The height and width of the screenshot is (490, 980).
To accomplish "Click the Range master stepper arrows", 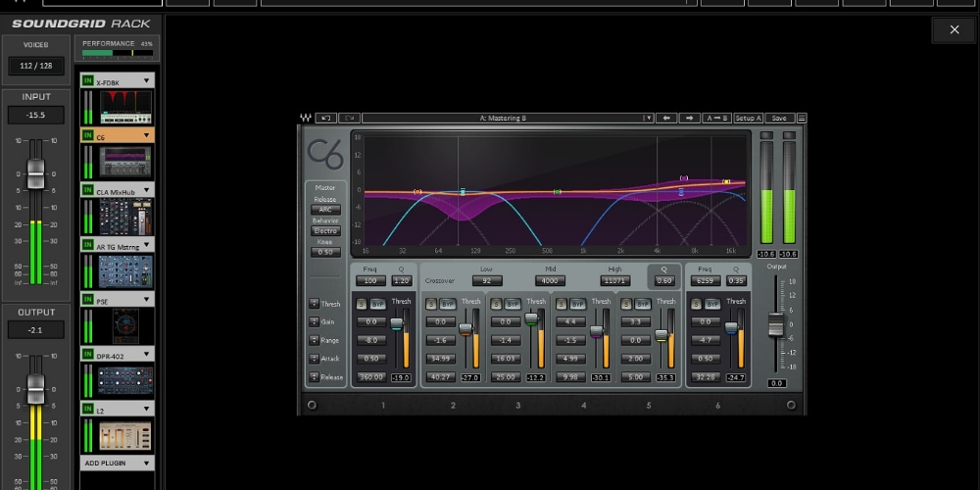I will coord(314,340).
